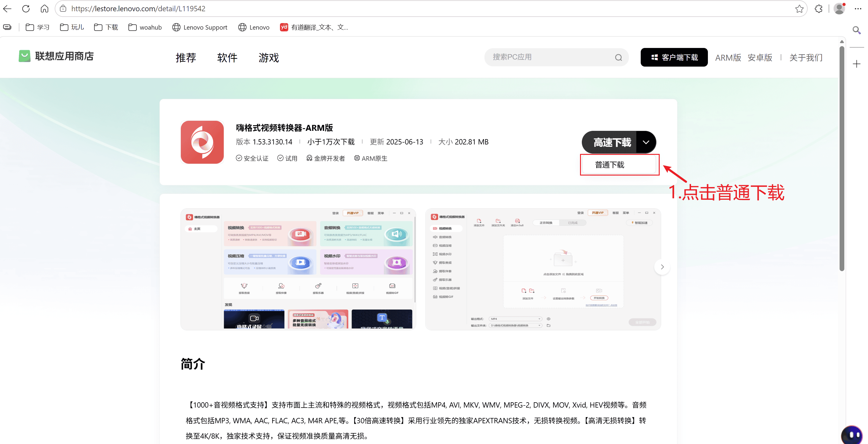View site information lock icon

(x=63, y=9)
